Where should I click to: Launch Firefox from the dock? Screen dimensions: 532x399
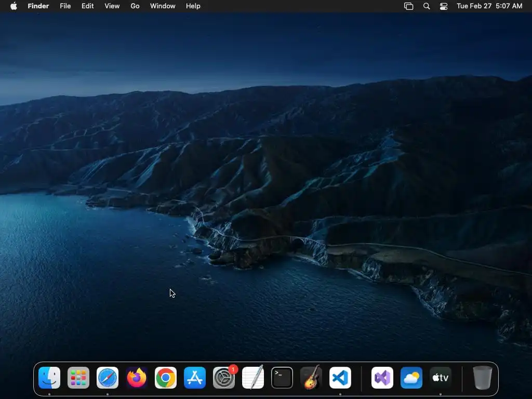point(137,378)
